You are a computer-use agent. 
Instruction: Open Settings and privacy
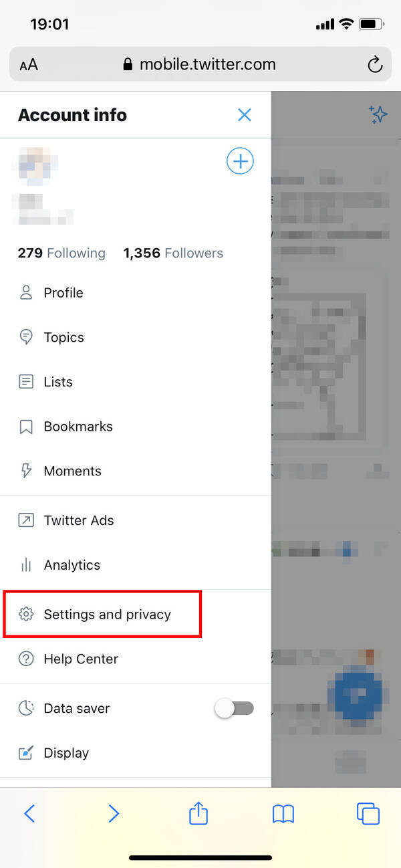coord(107,614)
